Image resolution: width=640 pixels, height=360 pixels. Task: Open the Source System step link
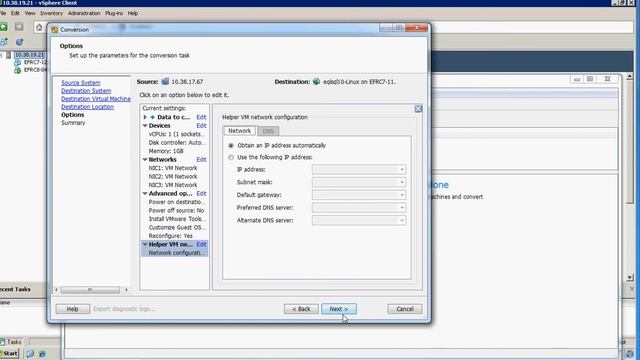81,83
